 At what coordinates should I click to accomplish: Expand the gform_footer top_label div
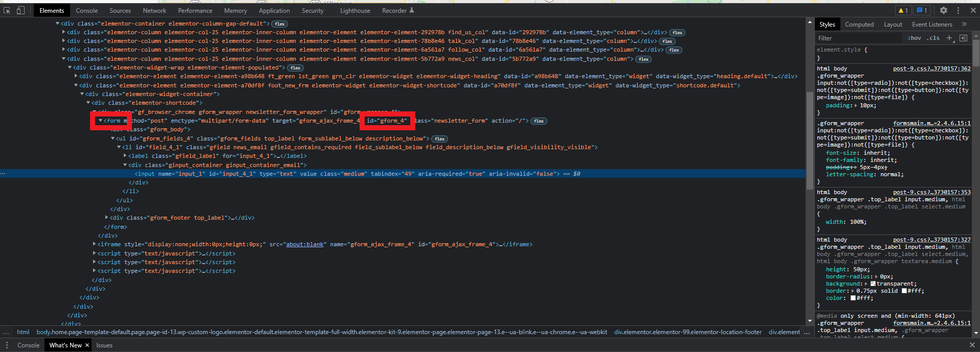pyautogui.click(x=106, y=218)
